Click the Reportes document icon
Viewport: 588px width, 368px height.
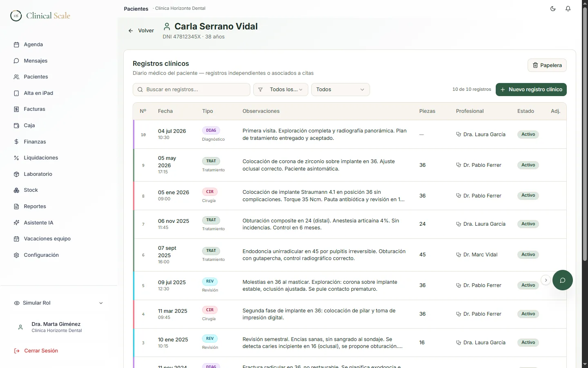(x=16, y=206)
